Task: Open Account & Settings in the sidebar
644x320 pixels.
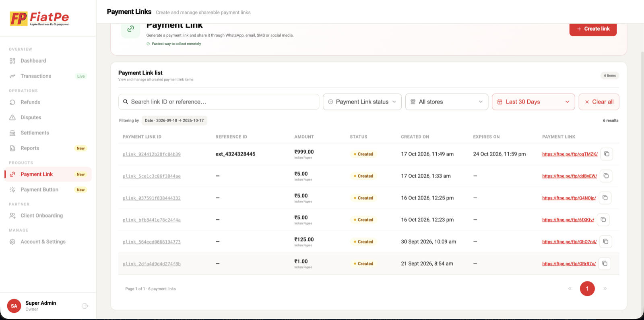Action: (48, 242)
